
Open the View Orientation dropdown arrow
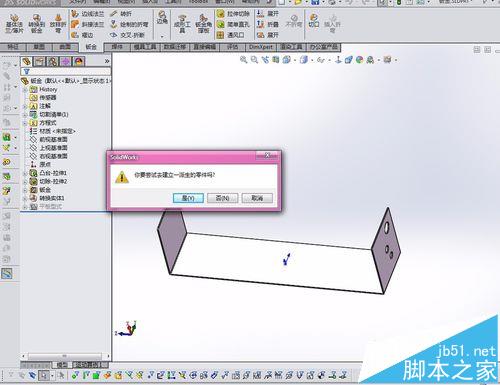click(x=295, y=60)
